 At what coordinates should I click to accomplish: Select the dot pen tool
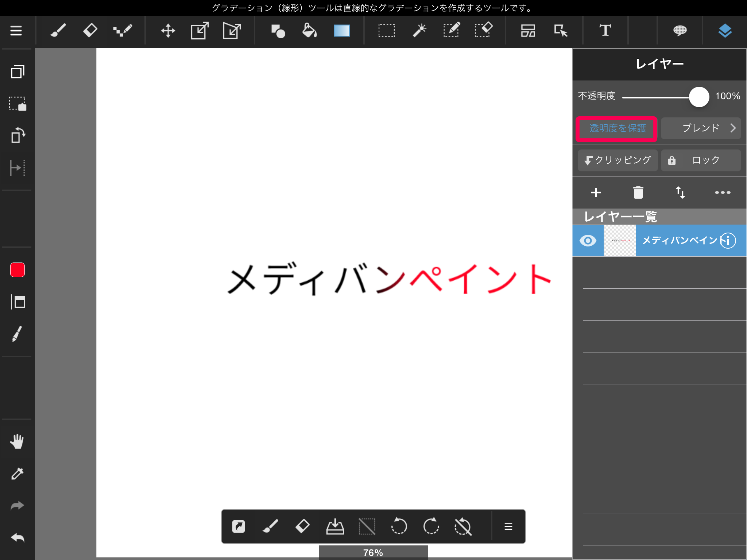click(x=123, y=31)
